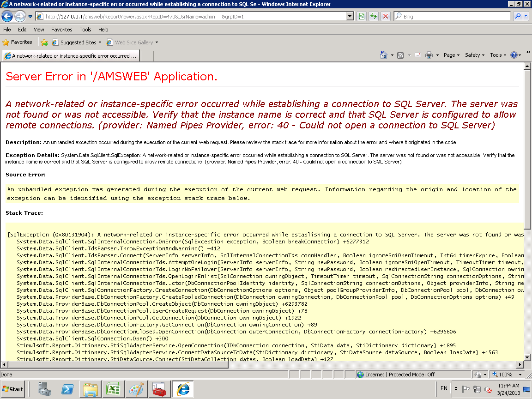Click the page icon in address bar
The width and height of the screenshot is (532, 399).
pos(40,16)
